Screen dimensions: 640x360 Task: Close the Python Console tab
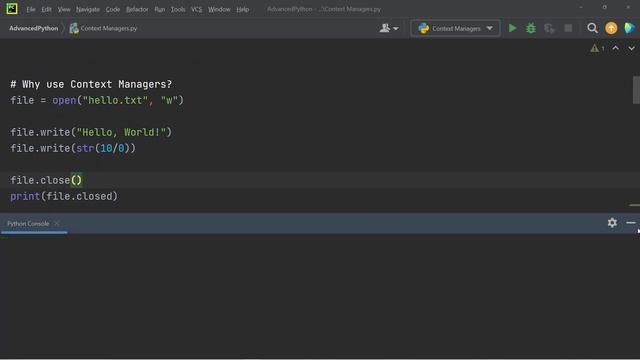(x=57, y=223)
